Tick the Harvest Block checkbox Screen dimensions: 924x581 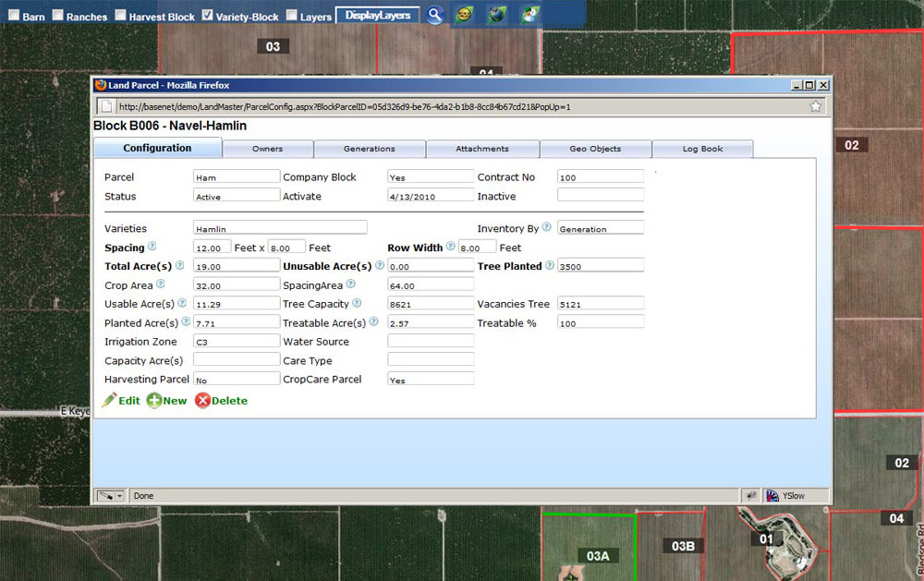pyautogui.click(x=120, y=15)
